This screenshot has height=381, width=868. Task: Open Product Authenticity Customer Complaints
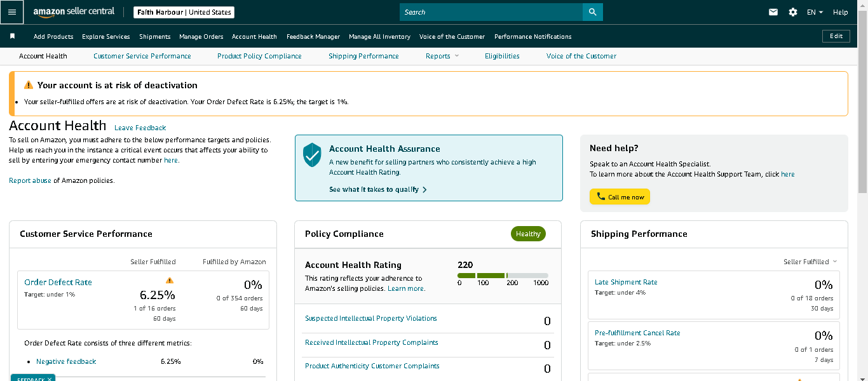[372, 366]
